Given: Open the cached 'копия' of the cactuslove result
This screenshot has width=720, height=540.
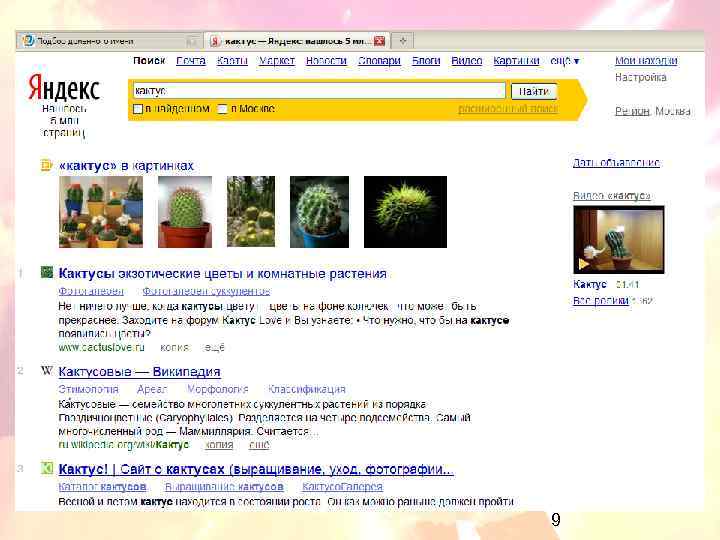Looking at the screenshot, I should [x=174, y=348].
